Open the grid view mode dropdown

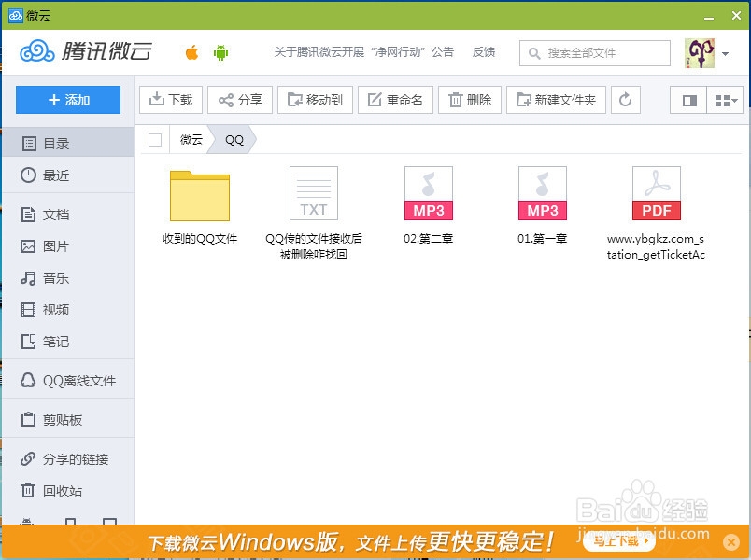pos(725,100)
